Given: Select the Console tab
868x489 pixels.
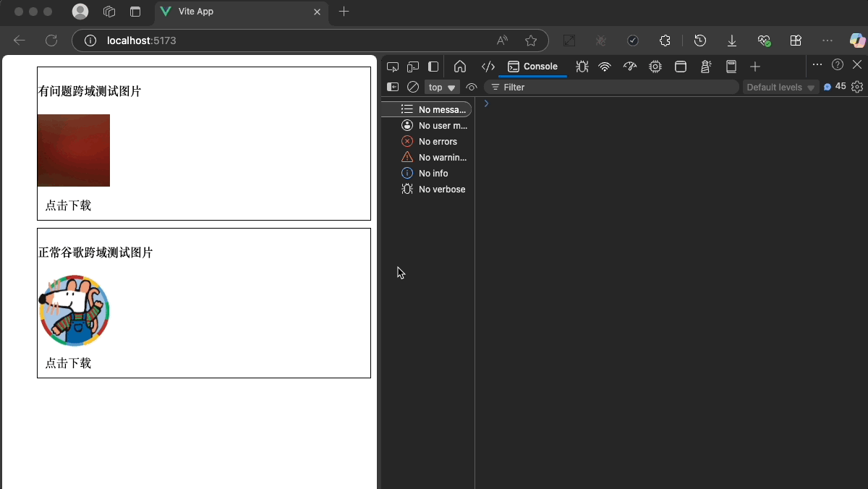Looking at the screenshot, I should click(x=533, y=67).
